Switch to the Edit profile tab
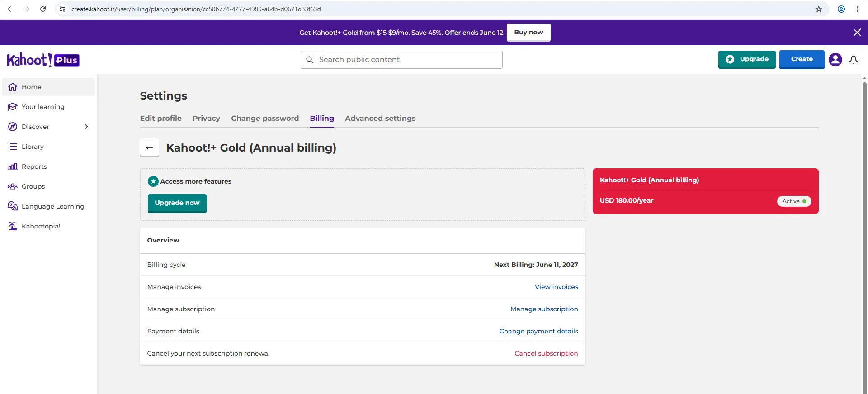 pyautogui.click(x=161, y=119)
